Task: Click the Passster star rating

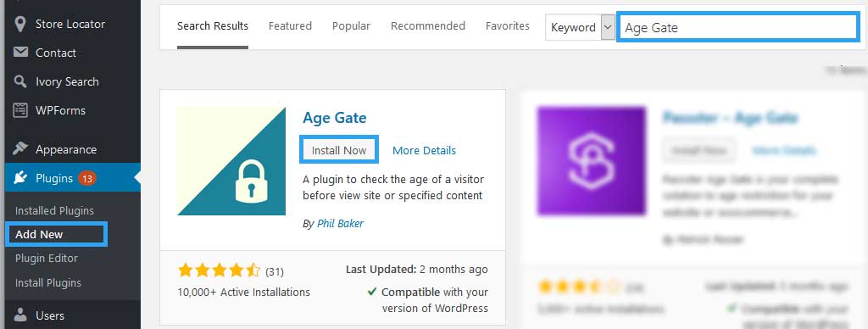Action: coord(579,287)
